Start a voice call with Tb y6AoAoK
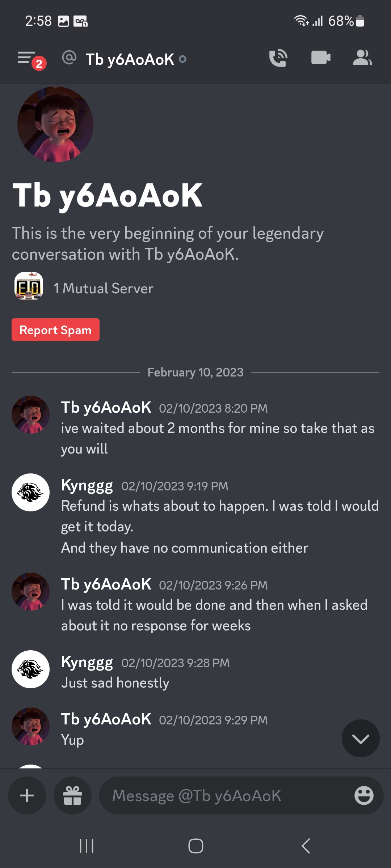The height and width of the screenshot is (868, 391). click(x=278, y=58)
